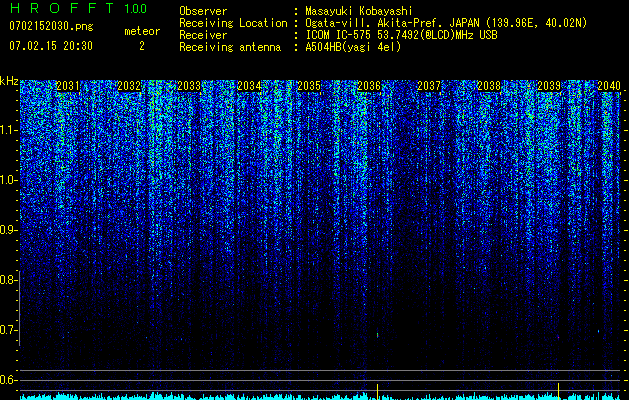
Task: Click the 0.8 kHz axis label
Action: 8,280
